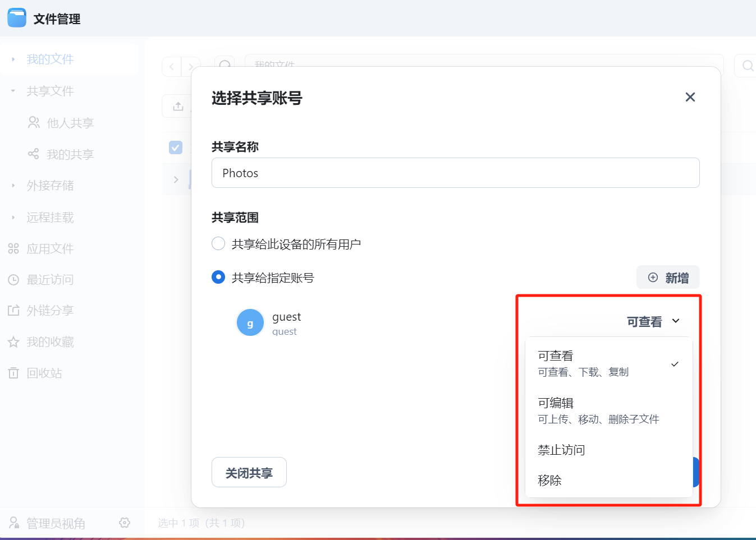Expand the 远程挂载 tree arrow
756x540 pixels.
click(13, 217)
